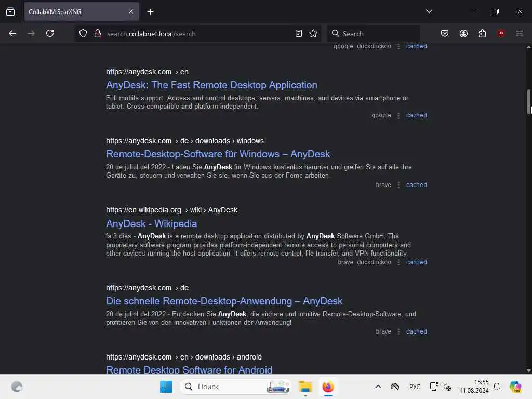Switch РУС input language indicator
The image size is (532, 399).
coord(415,387)
